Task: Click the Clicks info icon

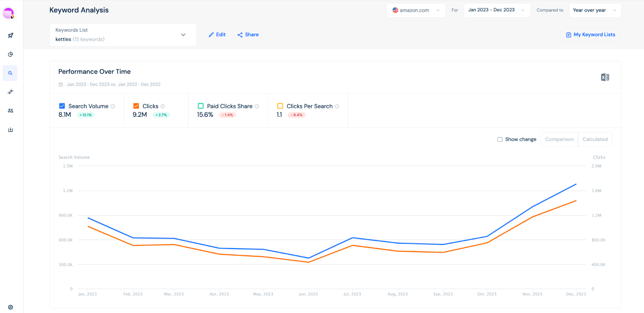Action: [x=163, y=106]
